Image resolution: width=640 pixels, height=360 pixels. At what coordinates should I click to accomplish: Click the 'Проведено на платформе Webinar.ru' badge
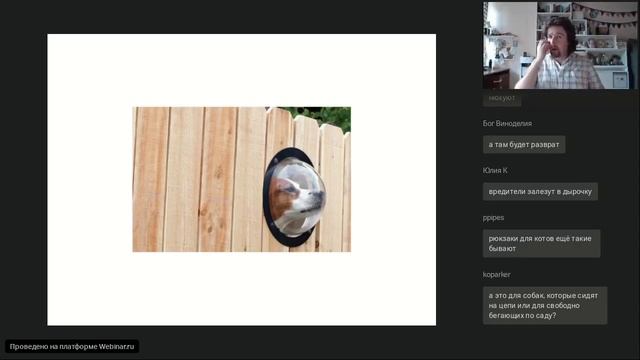pos(72,347)
